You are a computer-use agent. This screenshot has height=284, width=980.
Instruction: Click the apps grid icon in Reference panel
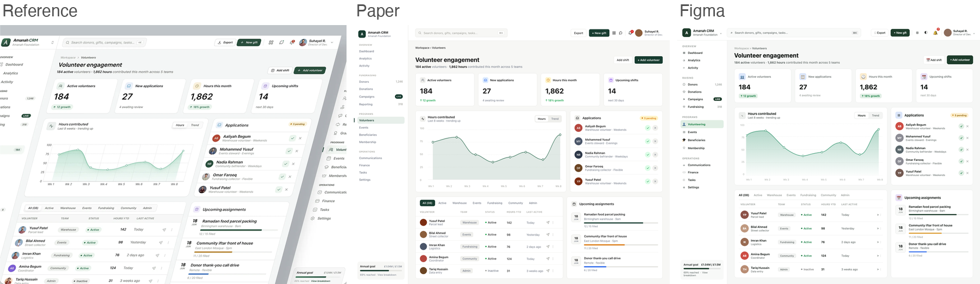click(x=271, y=42)
